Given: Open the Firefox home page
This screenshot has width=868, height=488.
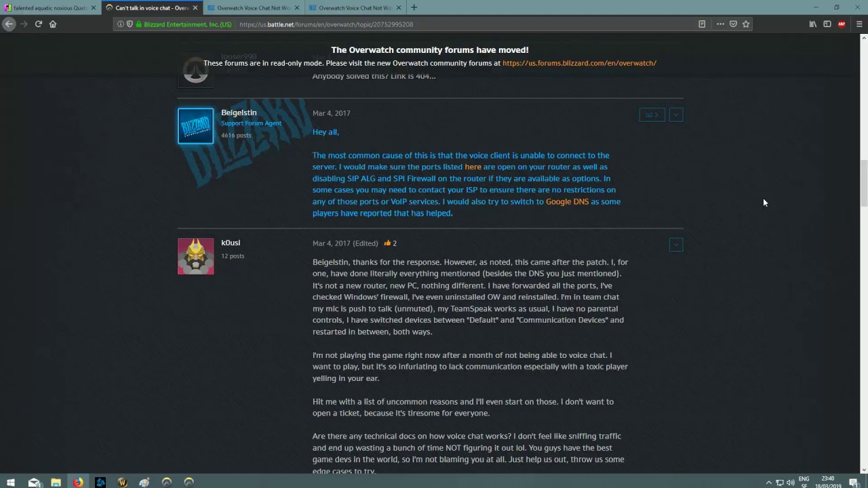Looking at the screenshot, I should tap(53, 24).
